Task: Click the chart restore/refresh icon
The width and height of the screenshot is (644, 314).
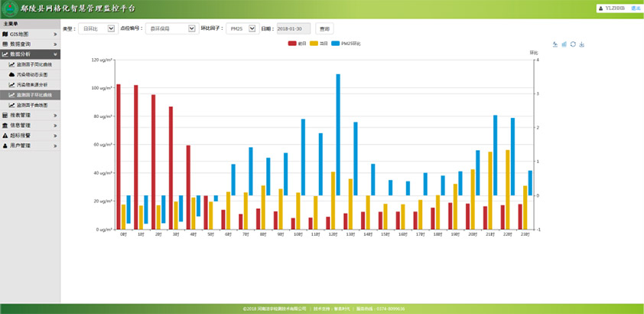Action: click(x=573, y=44)
